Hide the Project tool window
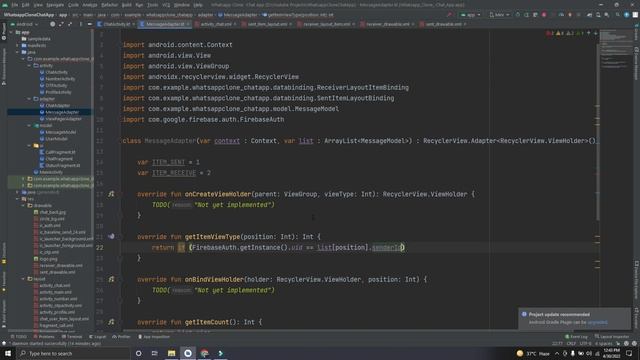640x360 pixels. (89, 24)
